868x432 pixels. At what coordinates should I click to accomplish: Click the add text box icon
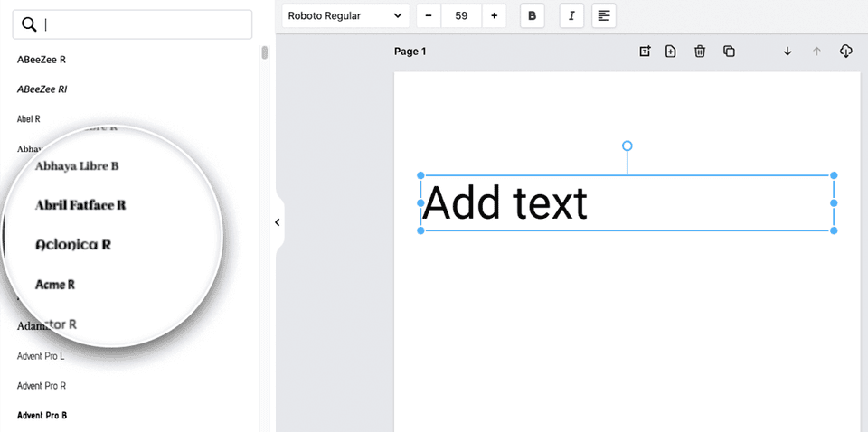tap(645, 52)
